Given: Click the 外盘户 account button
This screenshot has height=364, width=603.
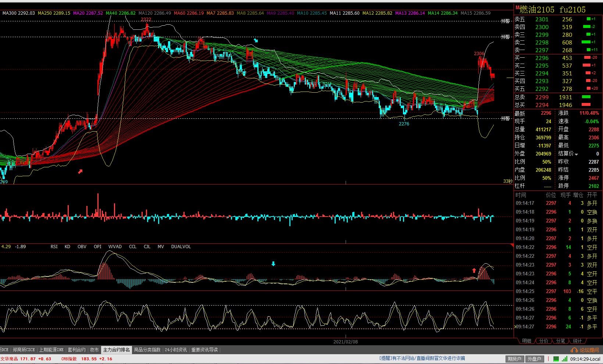Looking at the screenshot, I should [x=534, y=359].
